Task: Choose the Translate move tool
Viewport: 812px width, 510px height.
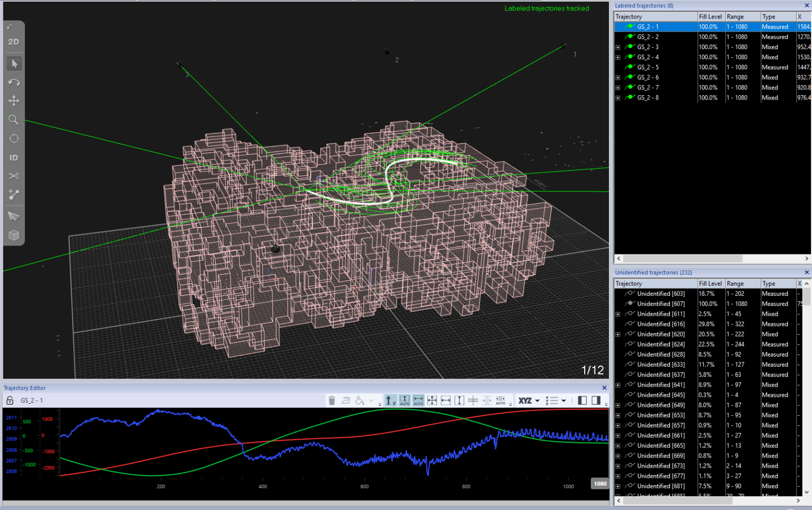Action: (x=14, y=101)
